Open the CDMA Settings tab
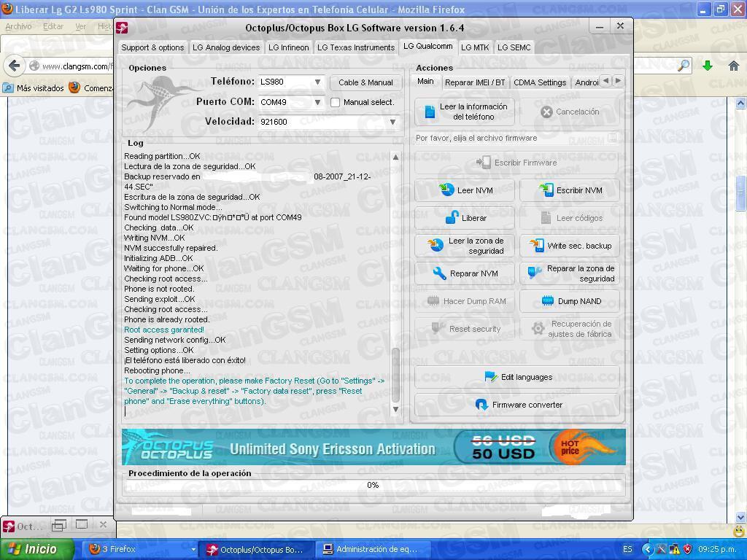 click(x=540, y=82)
